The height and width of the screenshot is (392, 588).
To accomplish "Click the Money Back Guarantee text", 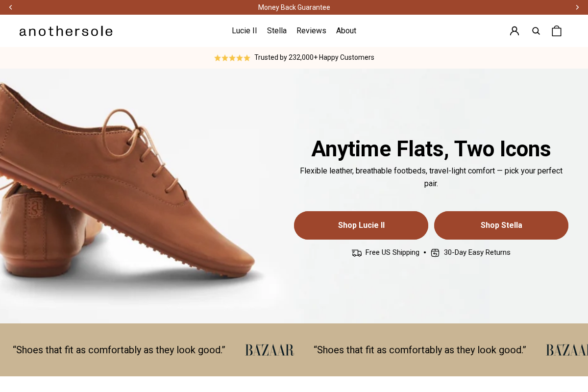I will point(294,7).
